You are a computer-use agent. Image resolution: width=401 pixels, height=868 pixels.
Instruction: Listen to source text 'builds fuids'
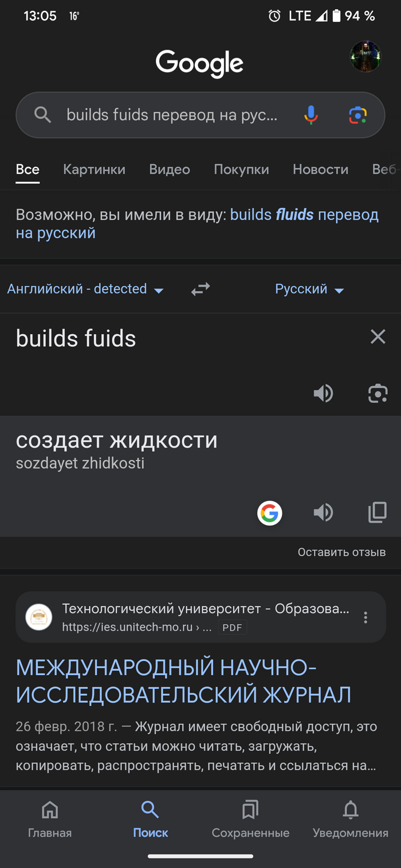click(x=323, y=393)
